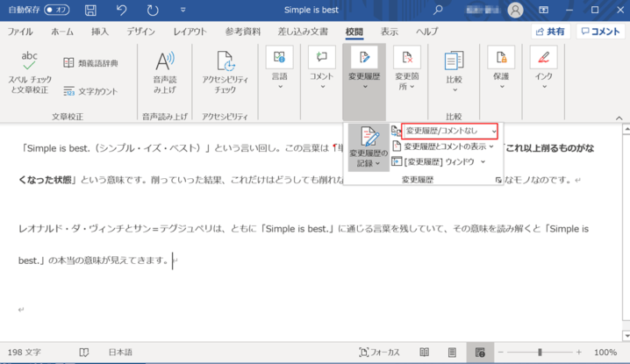This screenshot has height=364, width=630.
Task: Collapse the ribbon with the chevron
Action: [619, 118]
